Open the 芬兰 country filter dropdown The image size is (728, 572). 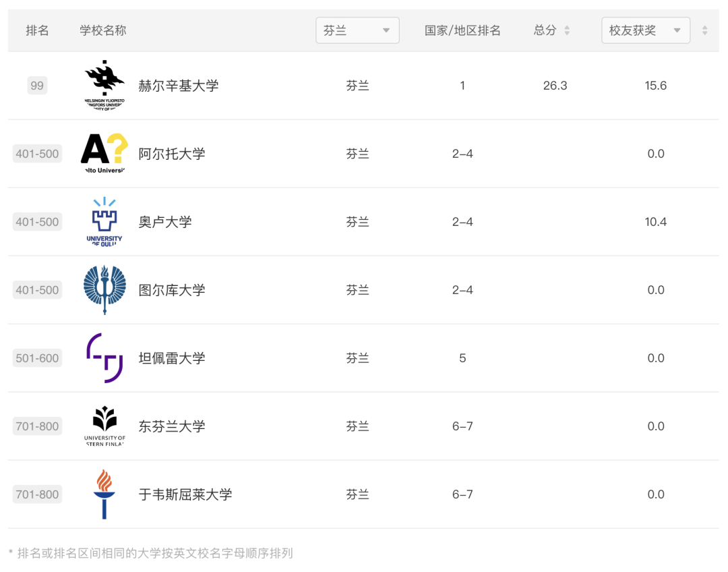tap(357, 30)
